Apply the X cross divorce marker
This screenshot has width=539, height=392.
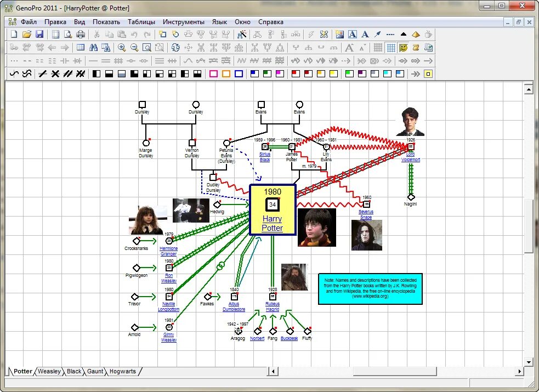click(55, 73)
